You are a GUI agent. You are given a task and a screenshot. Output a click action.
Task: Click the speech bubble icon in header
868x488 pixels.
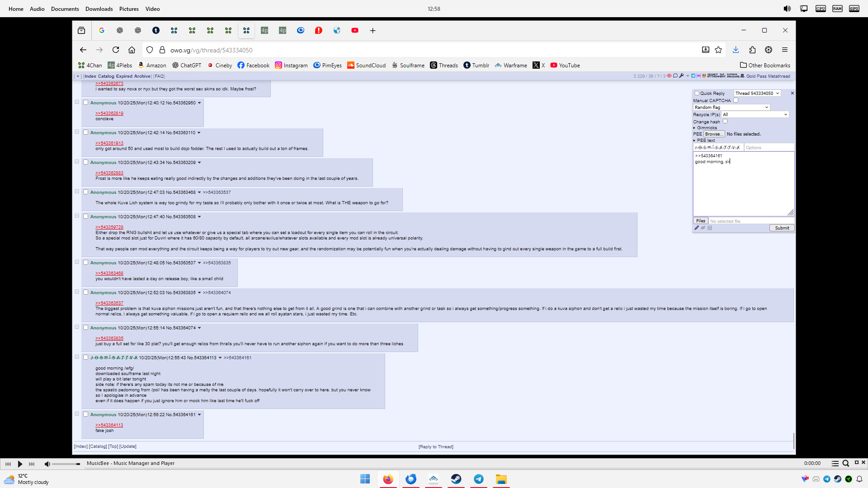pos(675,76)
